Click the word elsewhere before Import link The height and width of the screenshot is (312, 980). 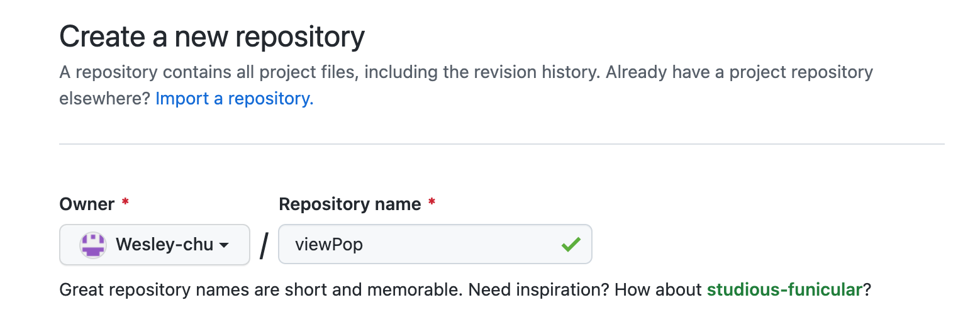click(x=104, y=99)
